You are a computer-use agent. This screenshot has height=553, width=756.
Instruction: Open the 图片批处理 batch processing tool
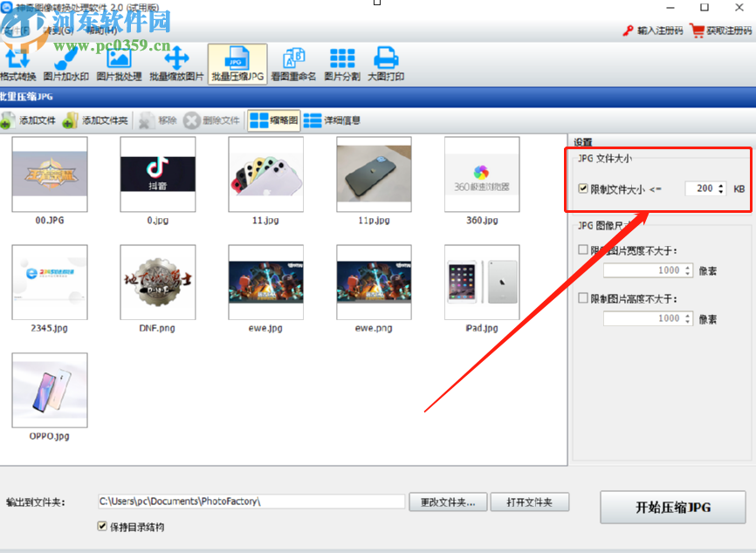click(119, 64)
